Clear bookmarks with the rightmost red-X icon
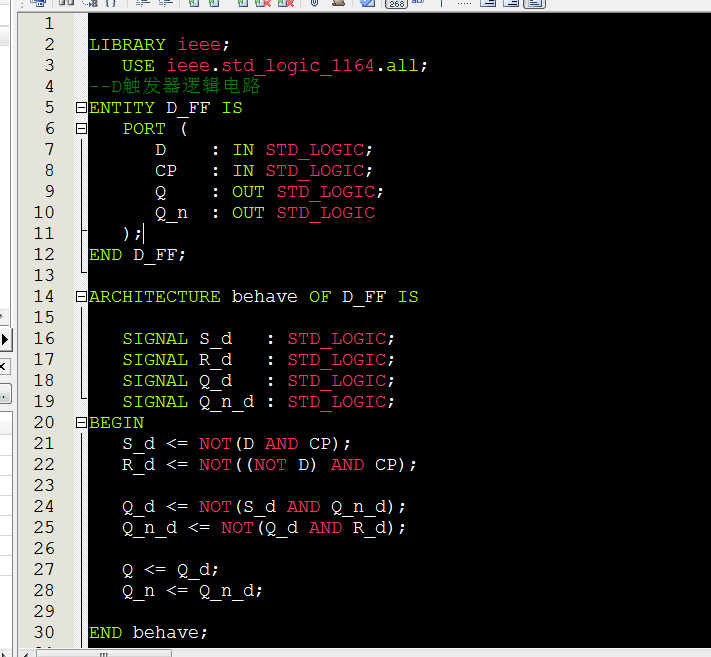This screenshot has height=657, width=711. tap(286, 3)
